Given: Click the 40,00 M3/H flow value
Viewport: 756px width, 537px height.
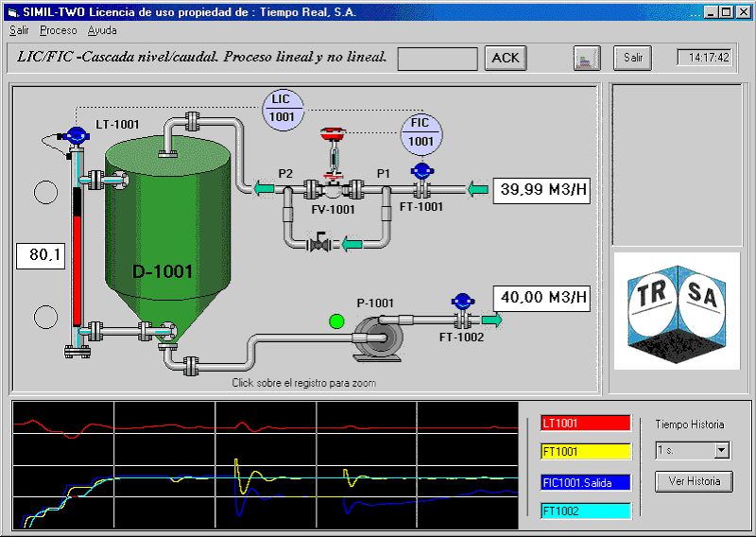Looking at the screenshot, I should [541, 298].
